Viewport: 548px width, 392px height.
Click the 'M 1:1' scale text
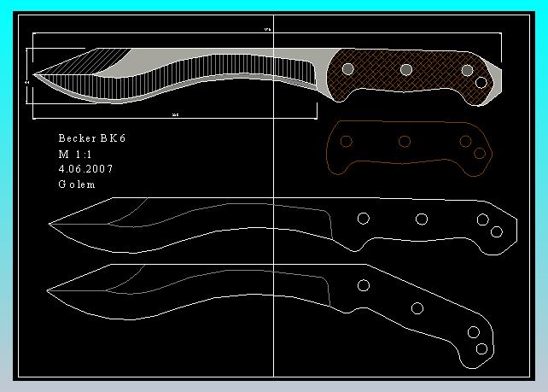[x=75, y=155]
